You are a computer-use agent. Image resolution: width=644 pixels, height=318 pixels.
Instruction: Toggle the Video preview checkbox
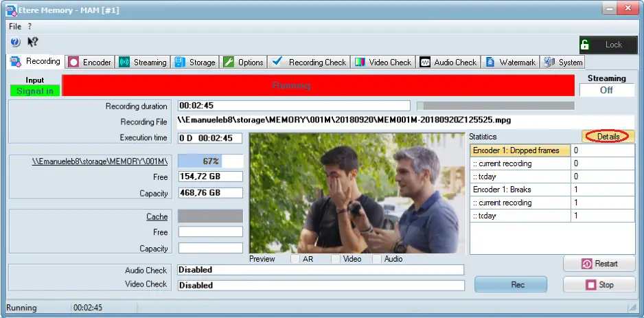[x=335, y=259]
